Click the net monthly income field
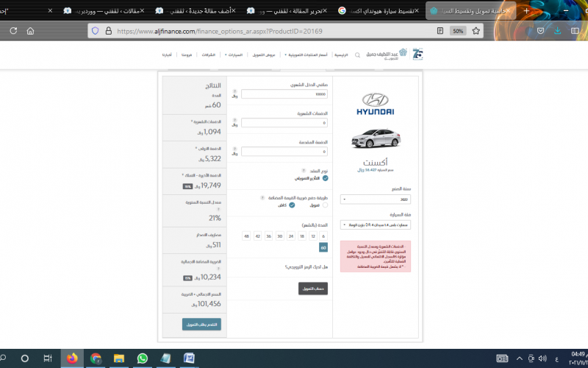 coord(284,94)
